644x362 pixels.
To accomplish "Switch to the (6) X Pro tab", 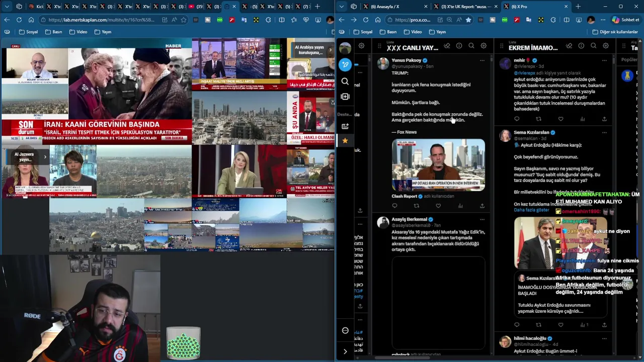I will tap(537, 7).
